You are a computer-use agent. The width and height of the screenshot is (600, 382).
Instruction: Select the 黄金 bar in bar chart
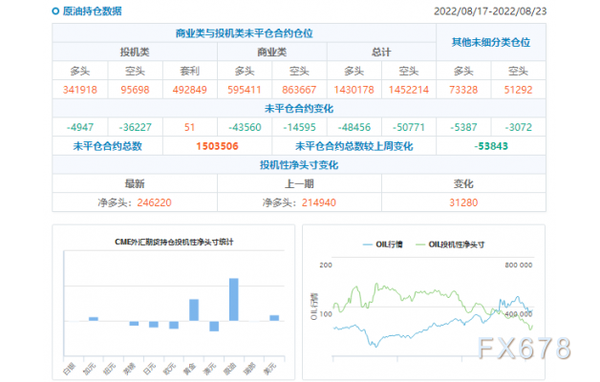pyautogui.click(x=194, y=310)
